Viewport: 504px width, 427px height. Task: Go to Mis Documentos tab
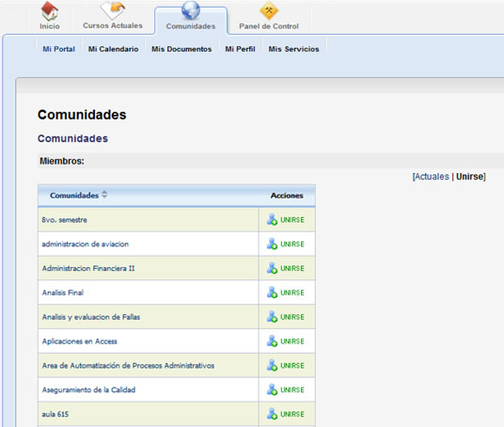pyautogui.click(x=181, y=49)
